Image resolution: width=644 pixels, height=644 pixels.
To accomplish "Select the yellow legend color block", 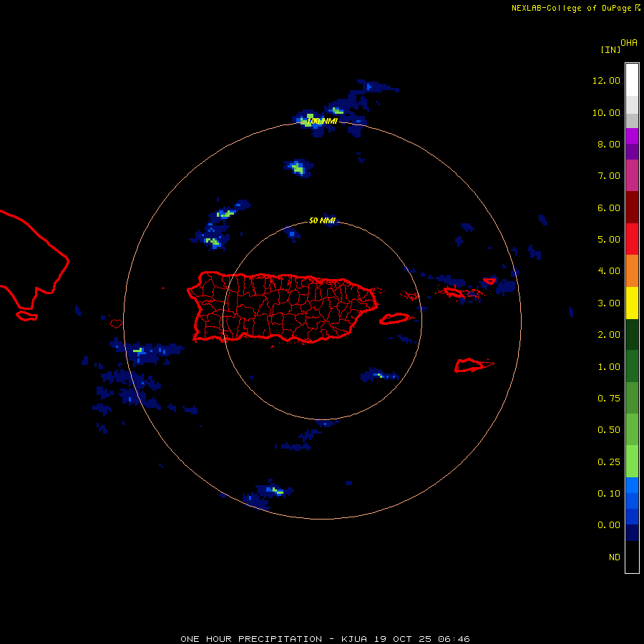I will [632, 303].
